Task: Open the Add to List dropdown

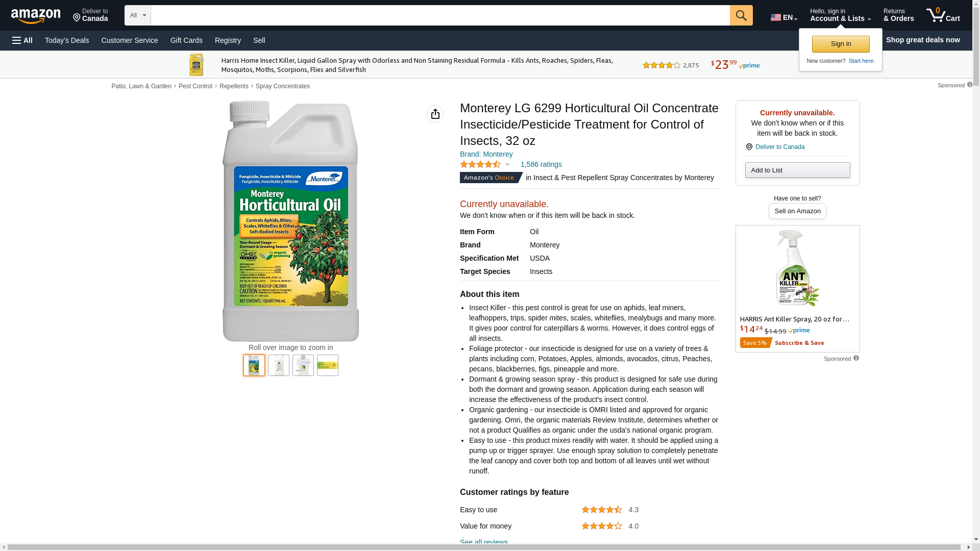Action: (x=797, y=170)
